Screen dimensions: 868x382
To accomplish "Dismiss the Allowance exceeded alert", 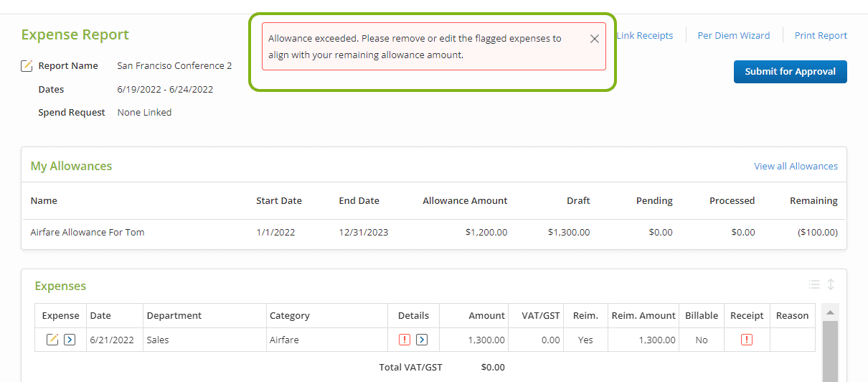I will click(594, 39).
